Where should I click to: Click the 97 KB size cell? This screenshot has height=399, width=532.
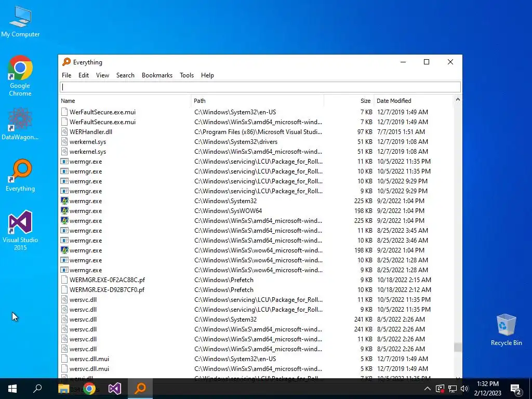(x=365, y=131)
